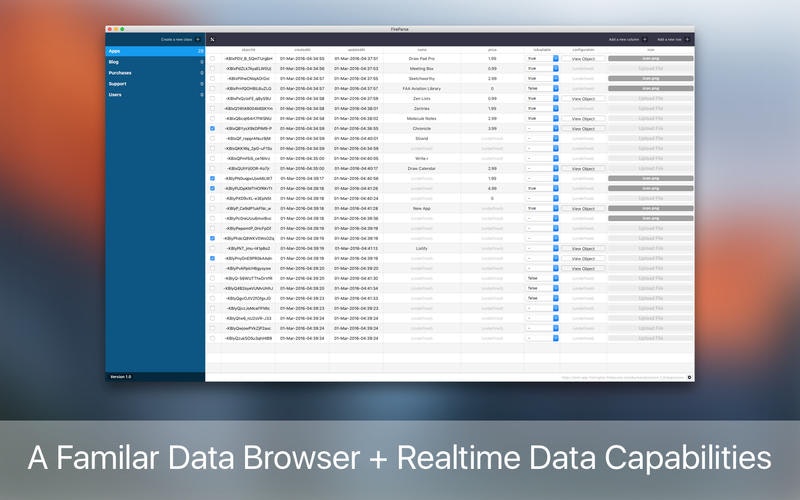Click View Object for Draw Pad Pro

point(583,59)
